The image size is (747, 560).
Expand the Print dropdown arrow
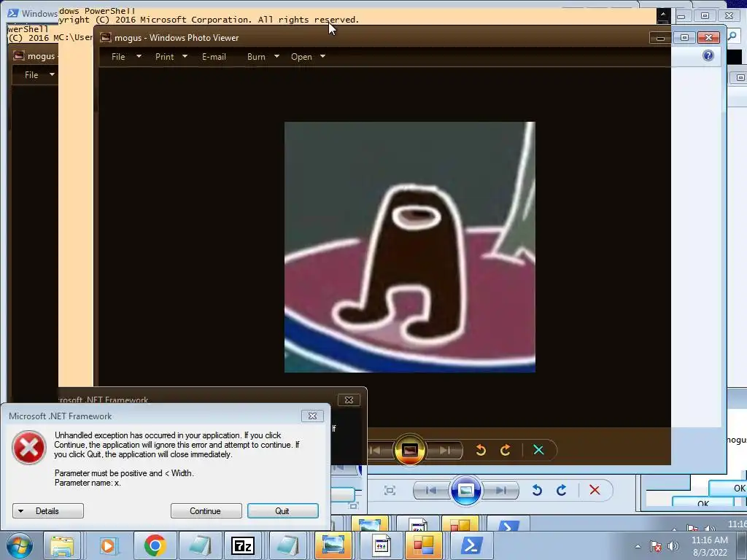[185, 56]
